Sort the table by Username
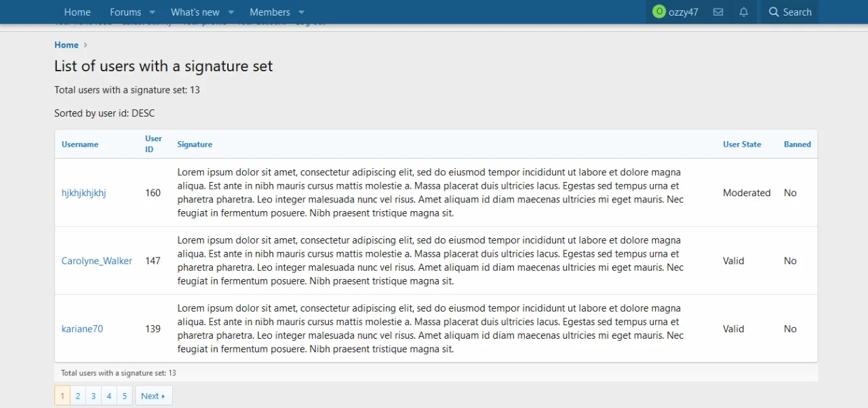This screenshot has width=868, height=408. (79, 144)
